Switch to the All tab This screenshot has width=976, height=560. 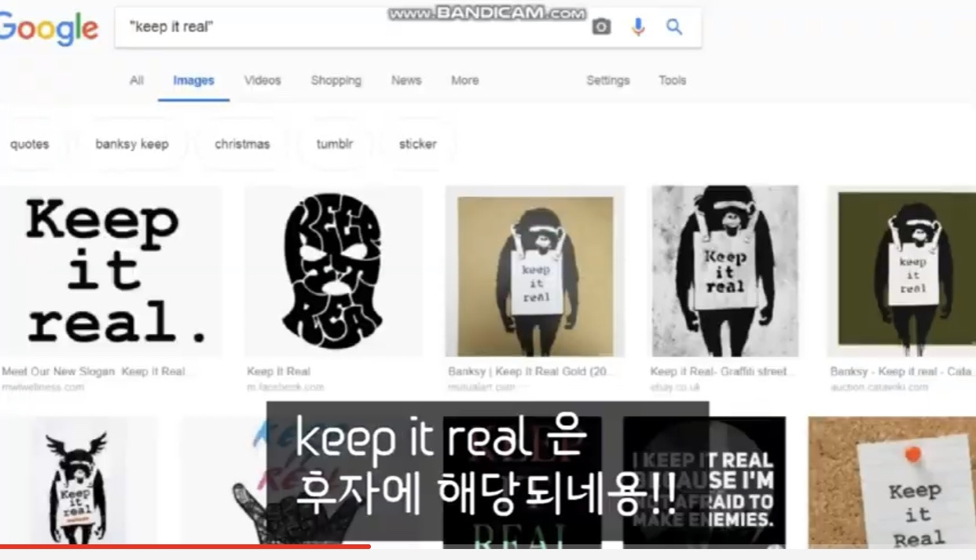[x=137, y=80]
